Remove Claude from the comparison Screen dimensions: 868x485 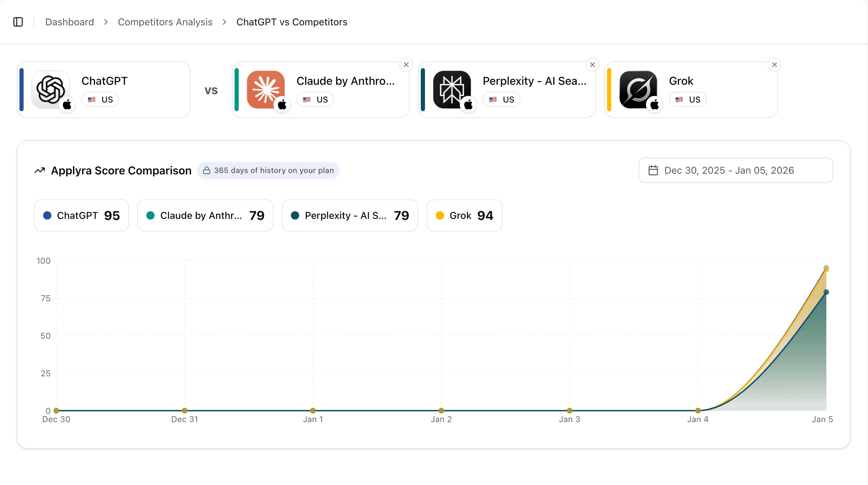406,64
